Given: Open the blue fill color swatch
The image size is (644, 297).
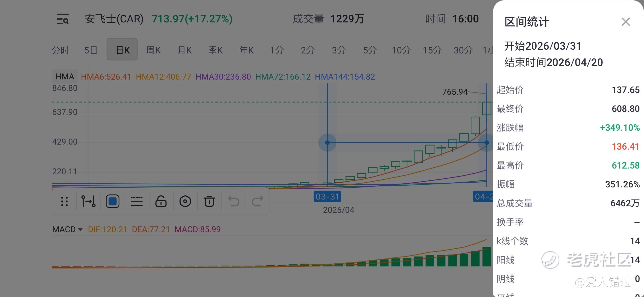Looking at the screenshot, I should coord(112,201).
